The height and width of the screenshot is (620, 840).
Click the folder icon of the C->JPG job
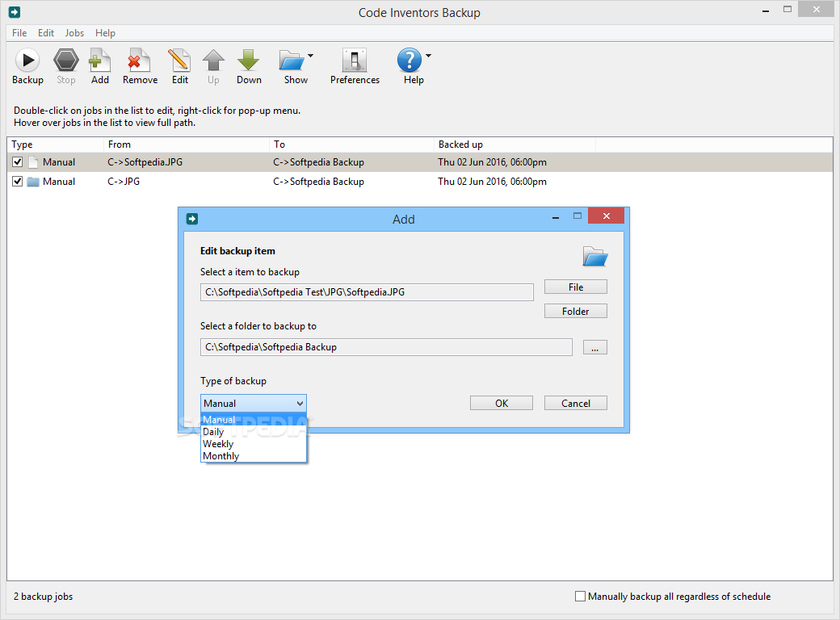tap(33, 182)
